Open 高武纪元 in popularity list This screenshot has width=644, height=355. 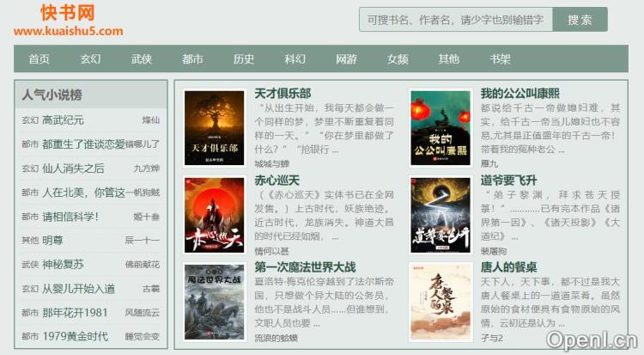click(x=63, y=120)
